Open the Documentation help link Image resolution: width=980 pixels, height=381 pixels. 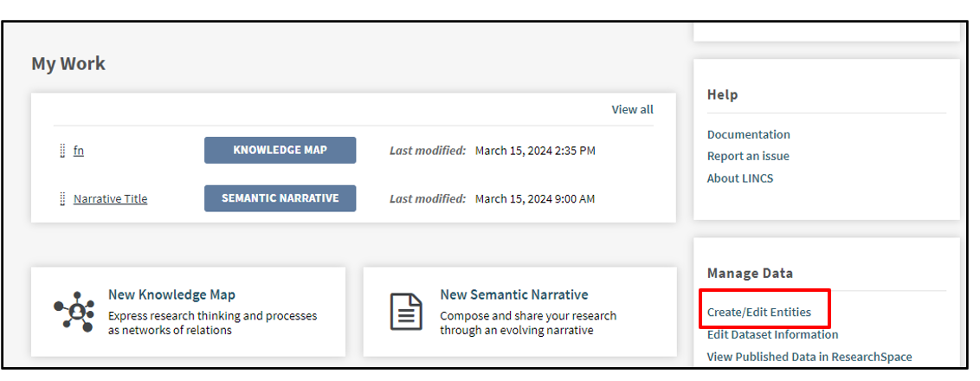pos(748,134)
